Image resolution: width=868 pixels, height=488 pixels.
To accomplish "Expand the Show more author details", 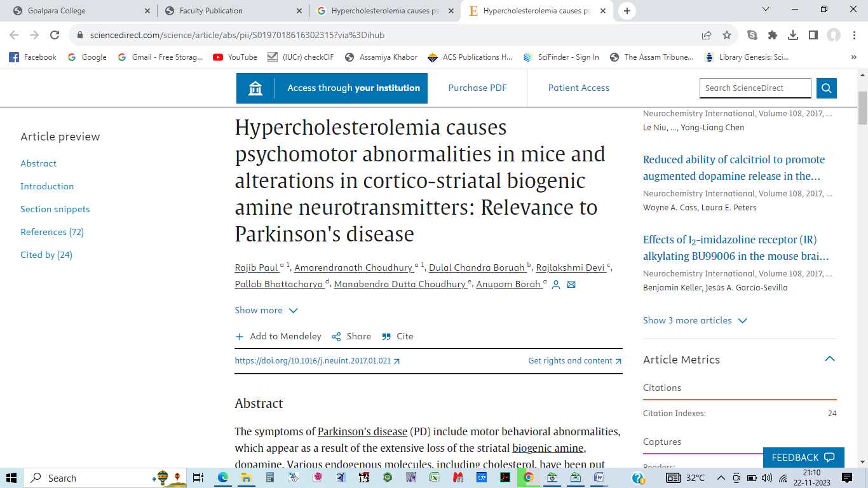I will (266, 310).
